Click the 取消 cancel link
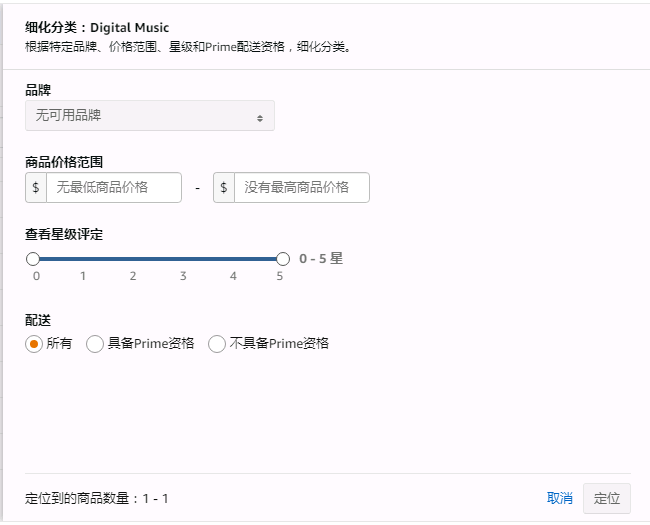 (x=560, y=498)
